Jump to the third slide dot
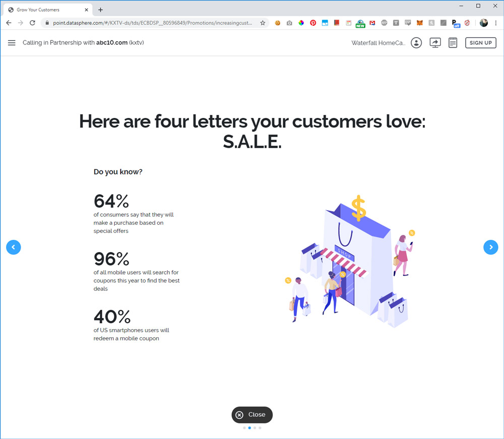The width and height of the screenshot is (504, 439). point(255,428)
